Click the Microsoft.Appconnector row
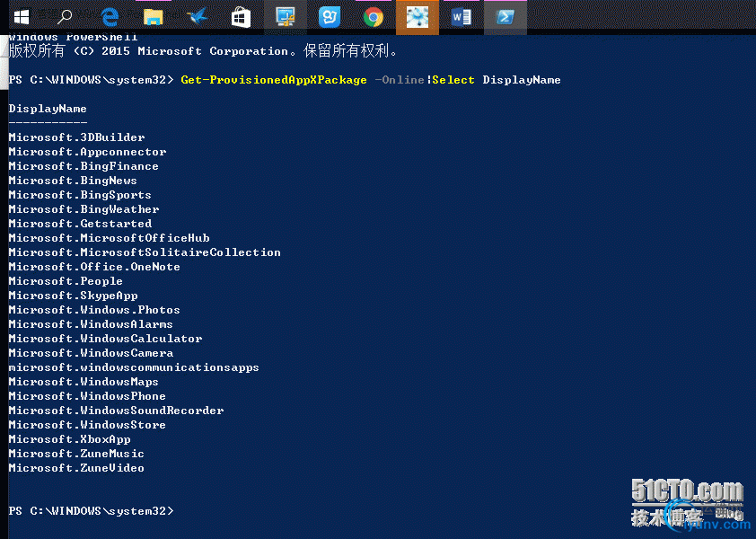Image resolution: width=756 pixels, height=539 pixels. click(x=87, y=152)
